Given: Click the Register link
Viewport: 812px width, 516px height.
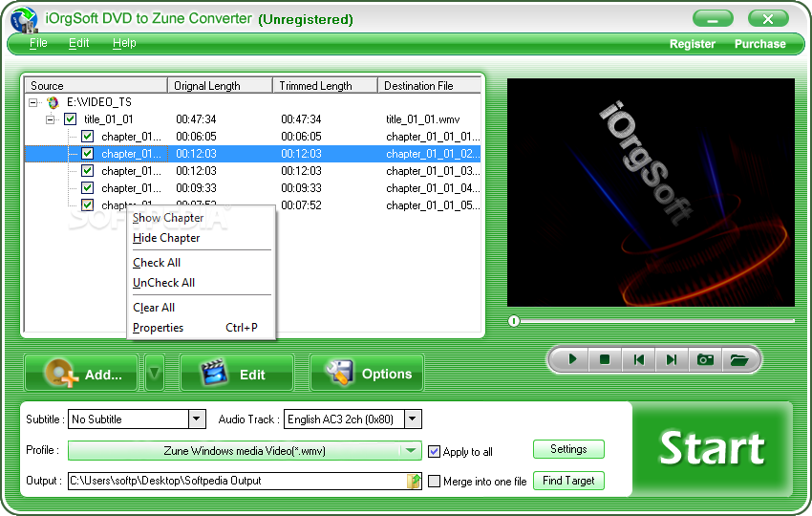Looking at the screenshot, I should tap(693, 44).
